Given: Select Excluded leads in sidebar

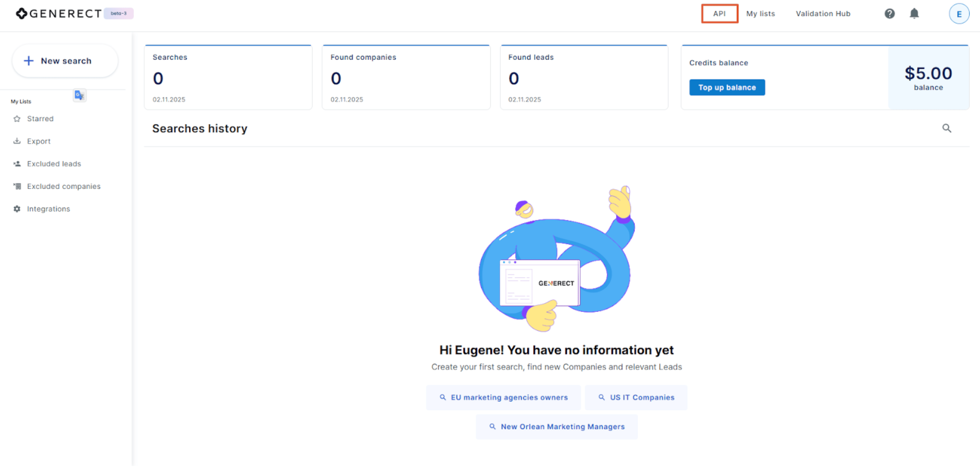Looking at the screenshot, I should [54, 164].
